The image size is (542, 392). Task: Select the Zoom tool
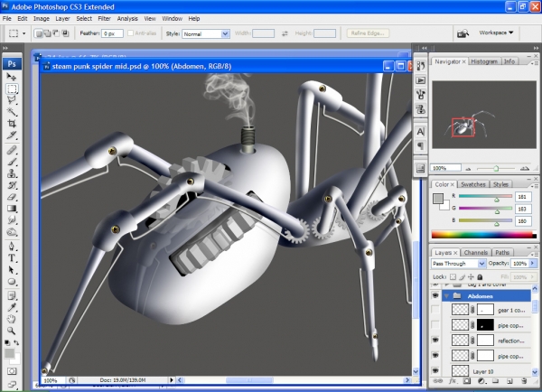click(x=12, y=331)
